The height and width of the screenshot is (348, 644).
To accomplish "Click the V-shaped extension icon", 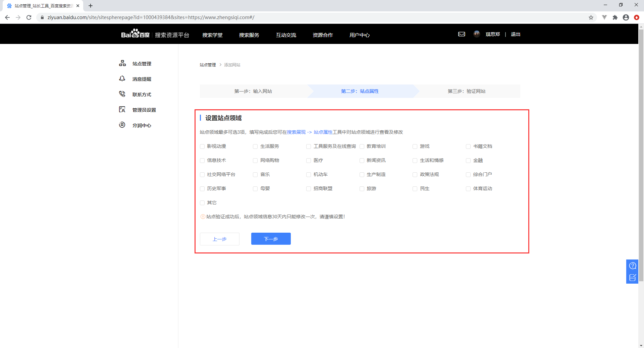I will (x=604, y=17).
